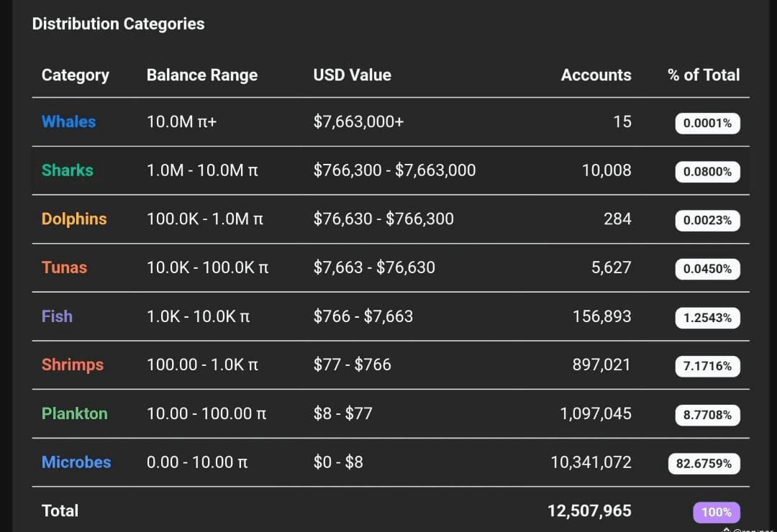Sort by Balance Range column header
Image resolution: width=777 pixels, height=532 pixels.
point(202,75)
